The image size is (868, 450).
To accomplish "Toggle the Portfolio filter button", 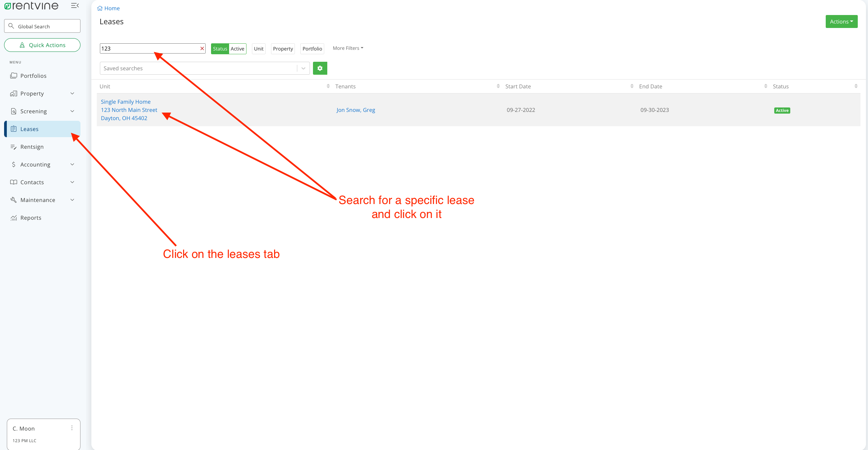I will 312,48.
